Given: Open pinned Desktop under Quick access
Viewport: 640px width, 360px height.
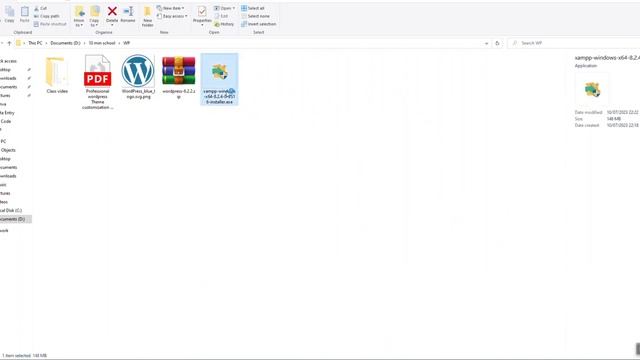Looking at the screenshot, I should [5, 70].
